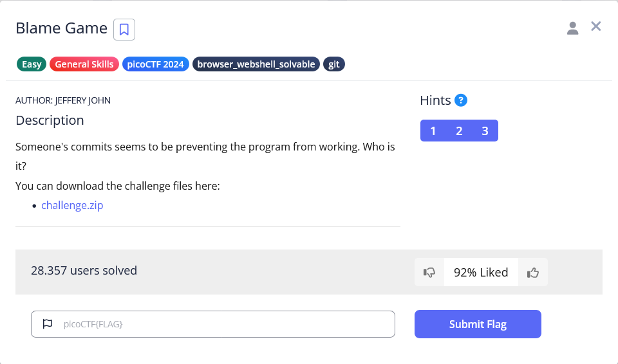
Task: Reveal hint number 2
Action: click(459, 131)
